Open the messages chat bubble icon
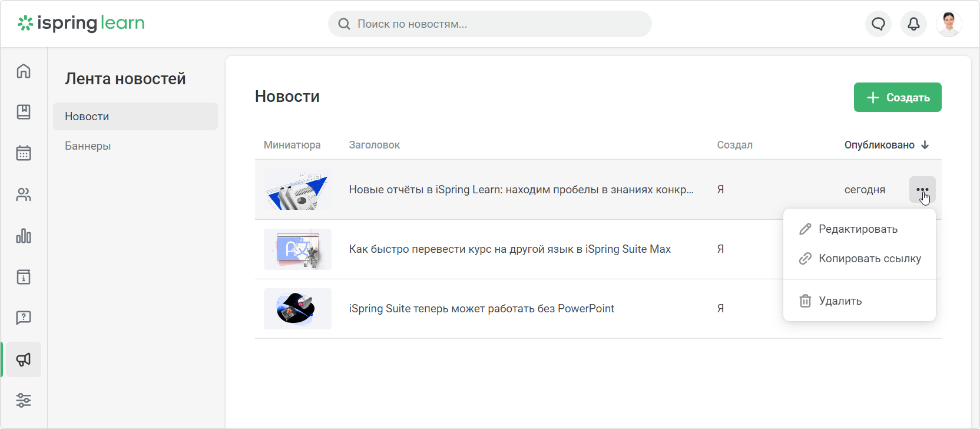This screenshot has height=429, width=980. 878,24
